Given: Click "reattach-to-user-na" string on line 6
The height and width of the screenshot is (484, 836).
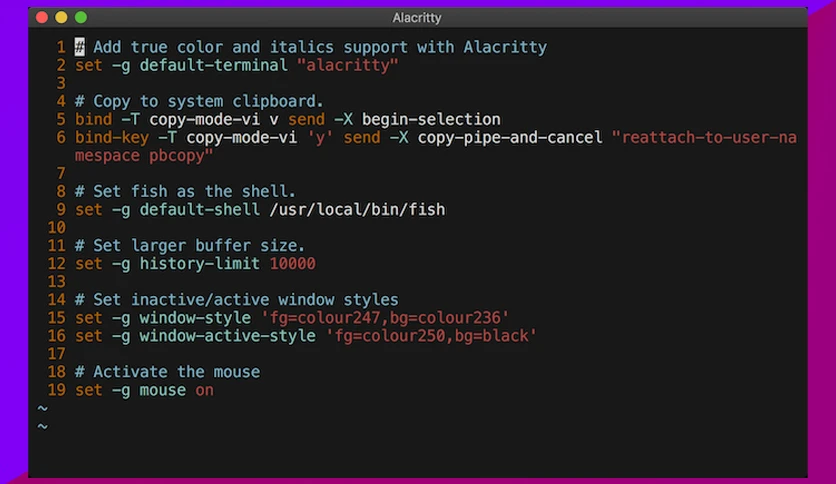Looking at the screenshot, I should [x=705, y=138].
